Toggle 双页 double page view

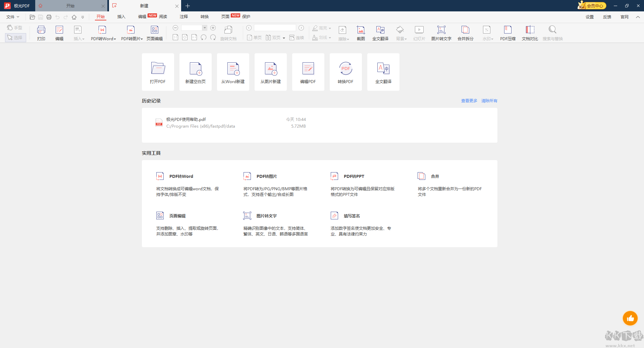coord(273,38)
